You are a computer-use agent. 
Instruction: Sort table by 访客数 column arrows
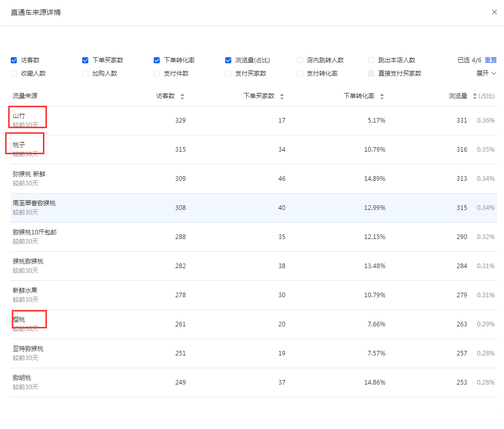coord(182,96)
